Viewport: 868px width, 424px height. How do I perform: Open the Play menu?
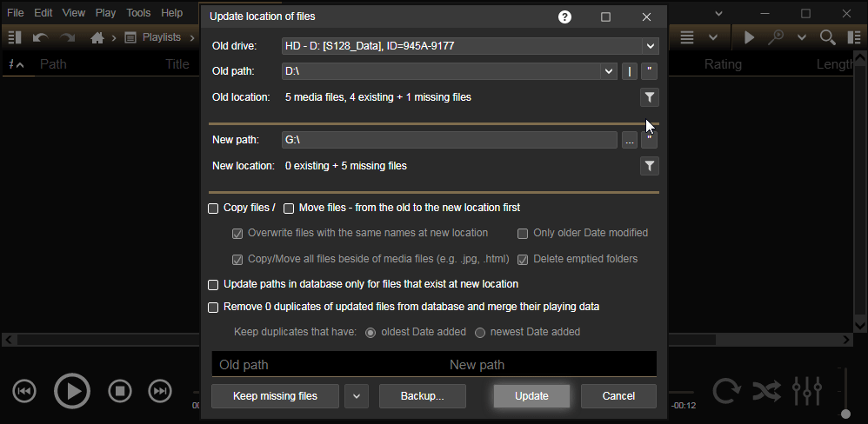pos(105,13)
